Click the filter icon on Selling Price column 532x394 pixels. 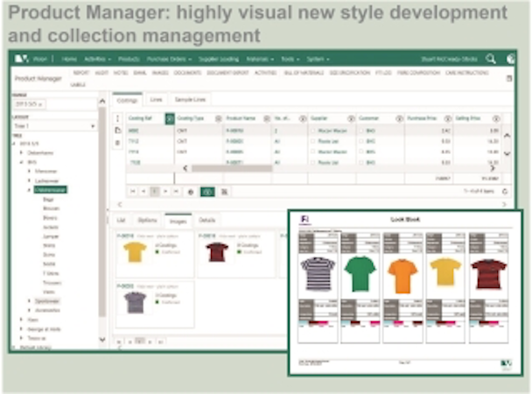click(x=496, y=118)
